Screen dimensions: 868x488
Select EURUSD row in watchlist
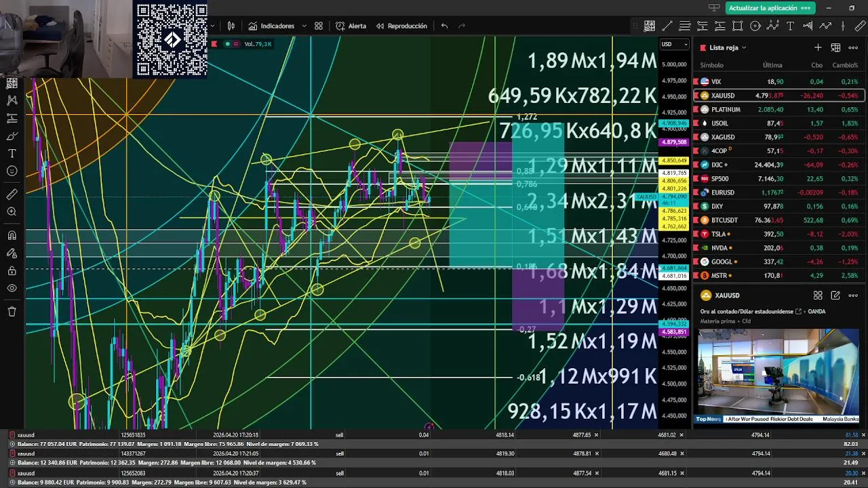778,192
